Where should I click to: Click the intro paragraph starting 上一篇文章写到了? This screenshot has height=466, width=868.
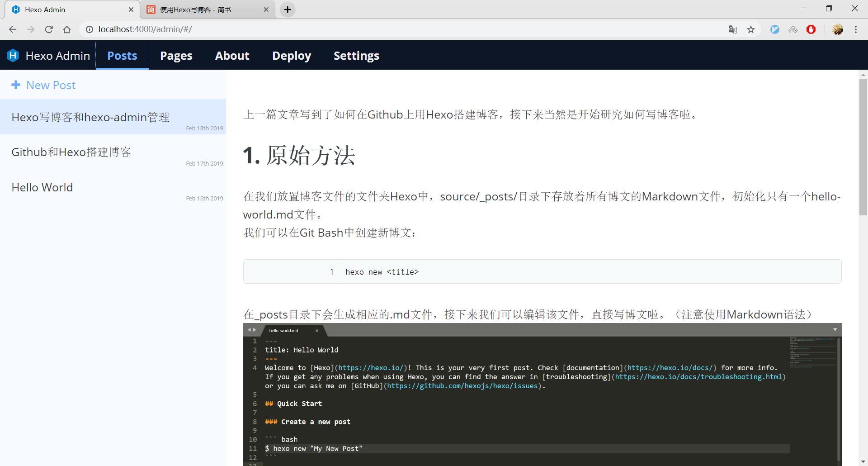(471, 114)
